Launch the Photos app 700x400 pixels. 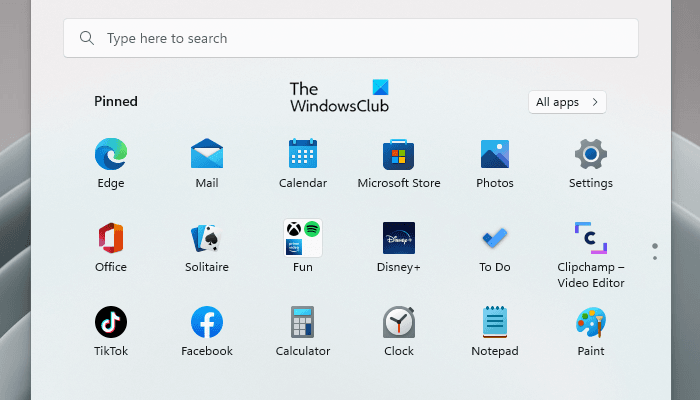tap(495, 154)
